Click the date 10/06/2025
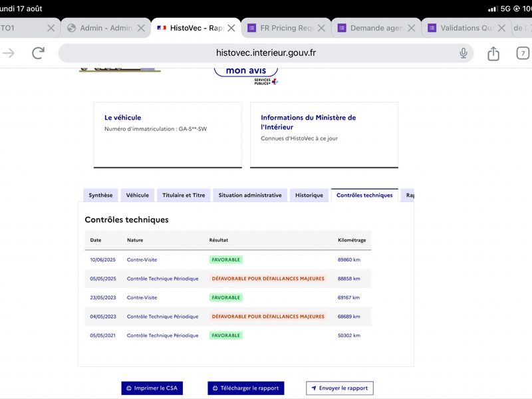 coord(103,259)
